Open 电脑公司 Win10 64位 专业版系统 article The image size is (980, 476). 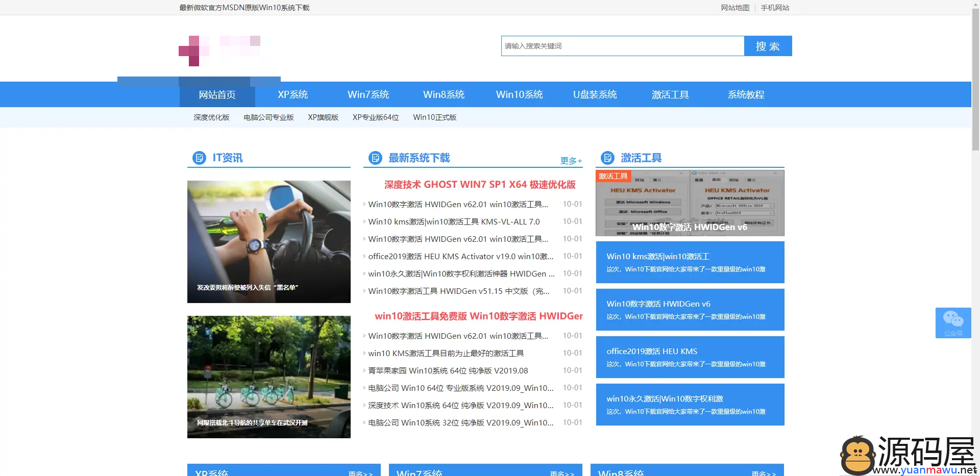(x=460, y=388)
